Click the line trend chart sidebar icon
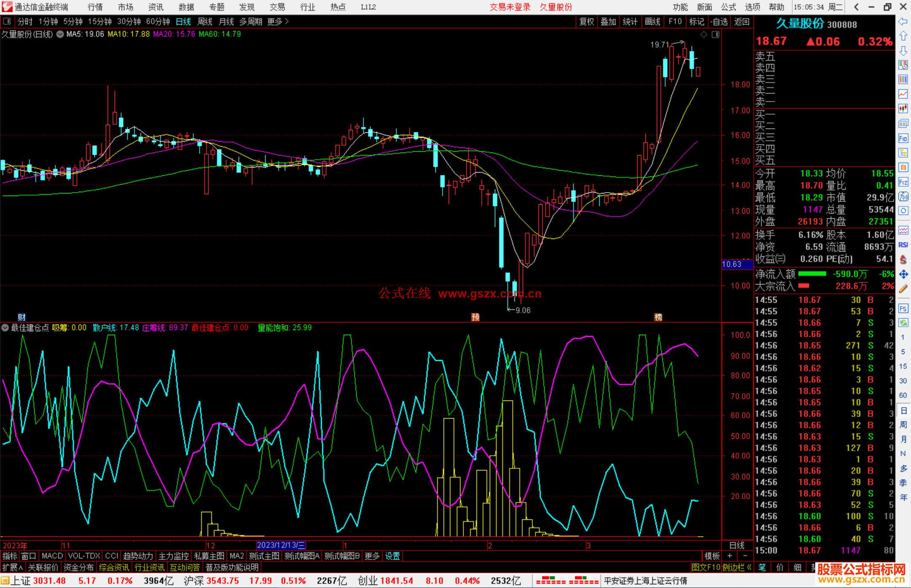 903,94
